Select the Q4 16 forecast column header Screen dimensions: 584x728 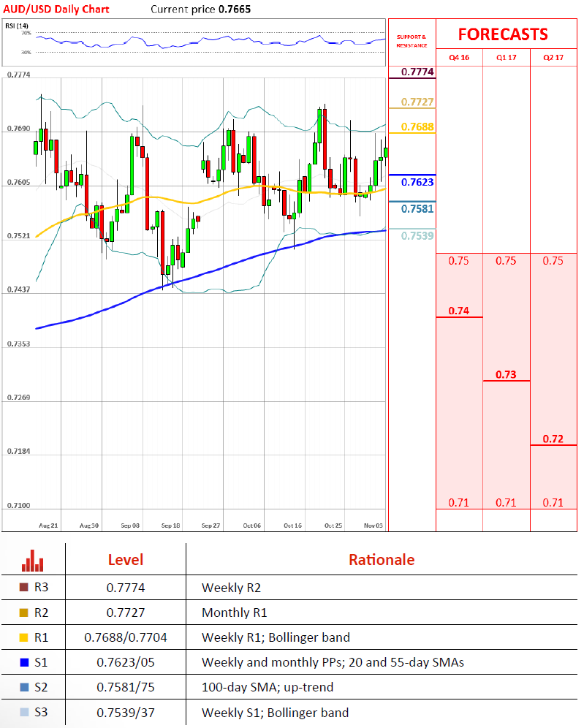459,58
